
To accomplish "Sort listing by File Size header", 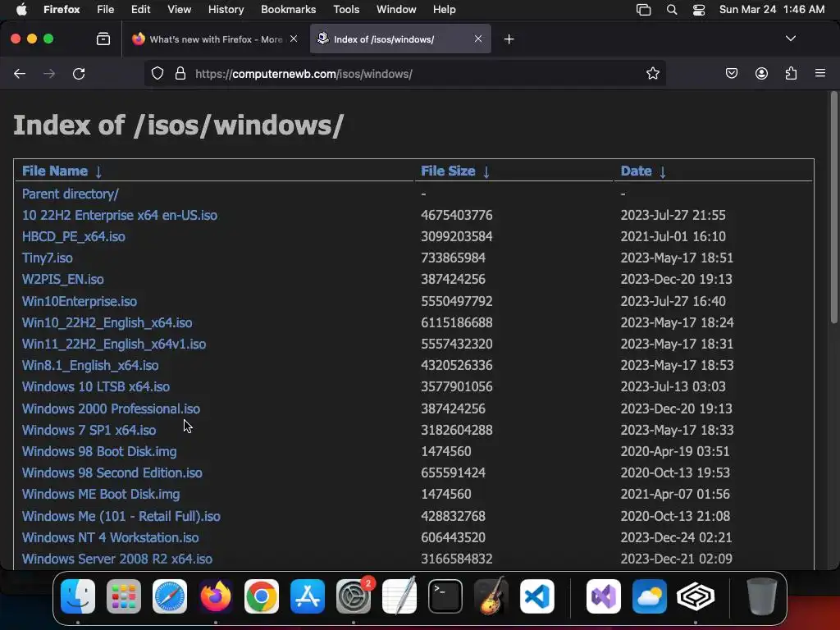I will coord(448,171).
